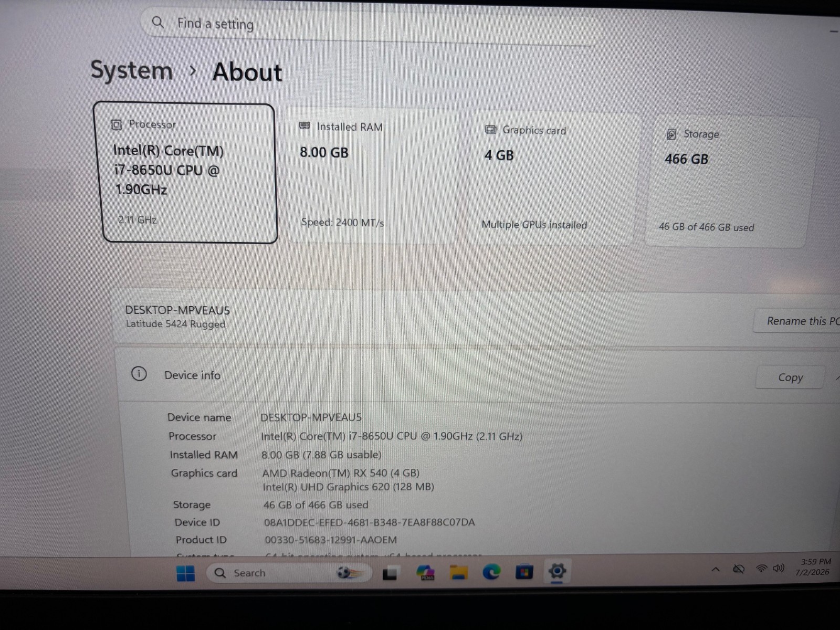Screen dimensions: 840x630
Task: Open the Windows Start menu
Action: pos(186,573)
